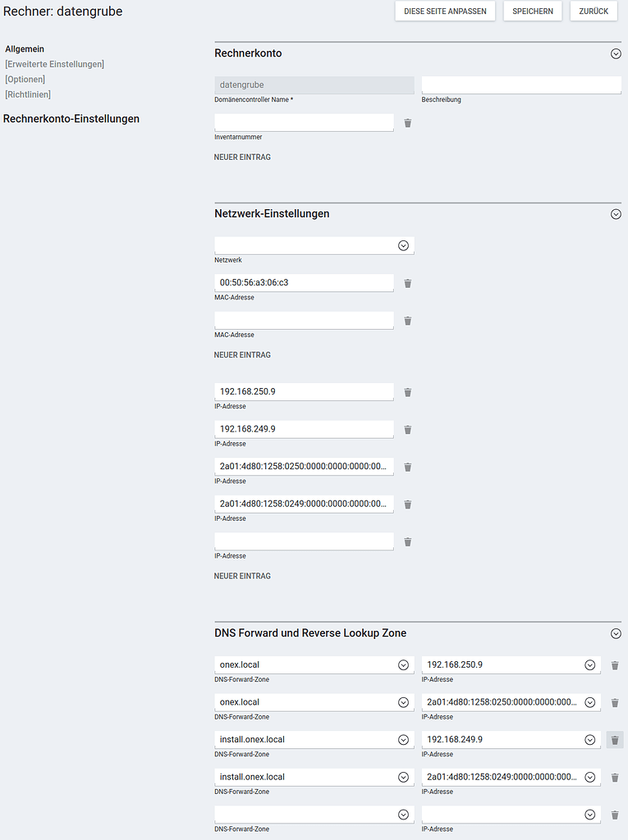Delete the empty second MAC-Adresse field

point(407,321)
